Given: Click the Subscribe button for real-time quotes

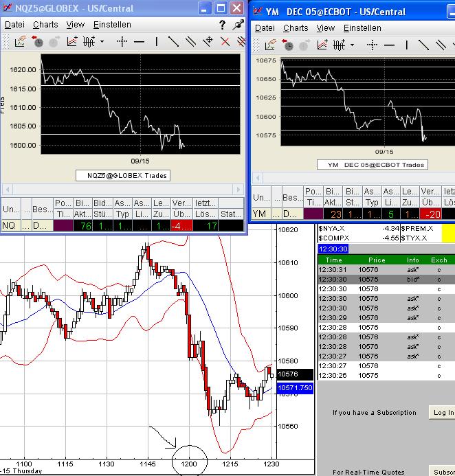Looking at the screenshot, I should click(442, 472).
